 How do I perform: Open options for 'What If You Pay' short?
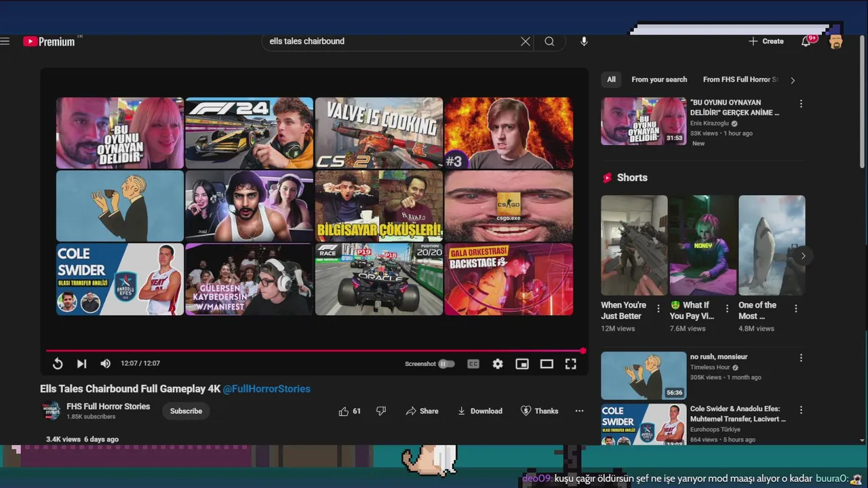(727, 308)
